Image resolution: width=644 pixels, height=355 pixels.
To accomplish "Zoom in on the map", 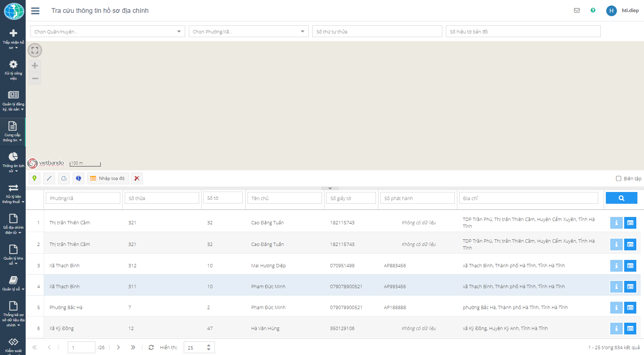I will pos(35,66).
